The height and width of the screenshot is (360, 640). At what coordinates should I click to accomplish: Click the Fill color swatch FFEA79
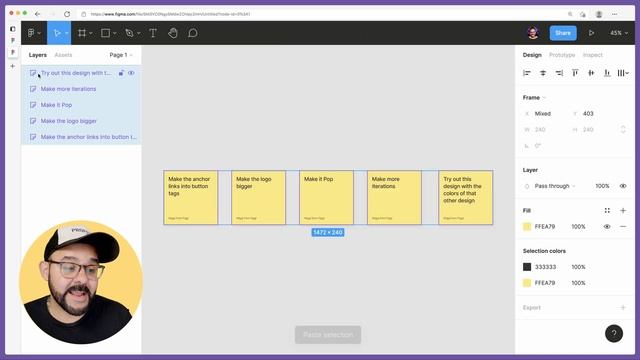(x=527, y=227)
